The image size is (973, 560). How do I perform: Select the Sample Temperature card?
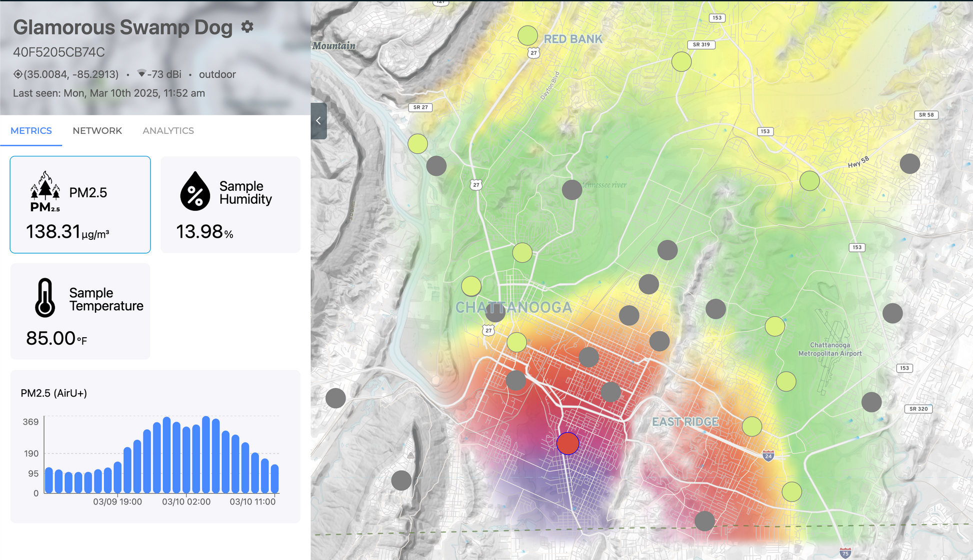coord(80,311)
